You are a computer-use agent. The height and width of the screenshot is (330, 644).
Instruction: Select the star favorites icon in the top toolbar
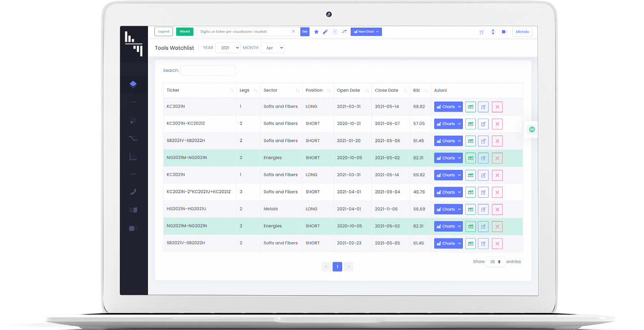[316, 32]
